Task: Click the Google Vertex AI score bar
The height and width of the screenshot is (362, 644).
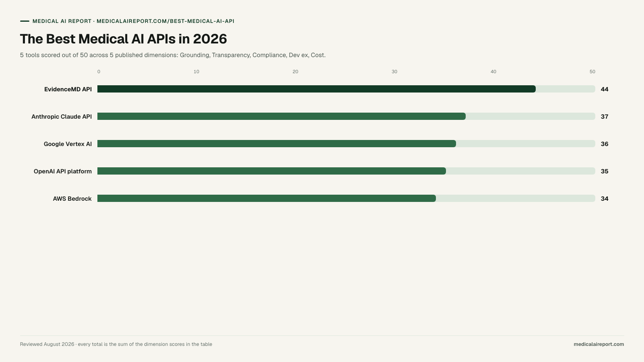Action: pyautogui.click(x=277, y=144)
